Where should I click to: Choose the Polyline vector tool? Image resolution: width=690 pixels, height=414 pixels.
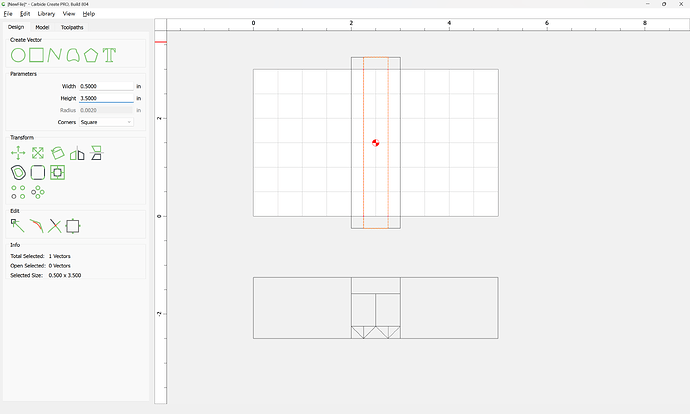pos(55,55)
